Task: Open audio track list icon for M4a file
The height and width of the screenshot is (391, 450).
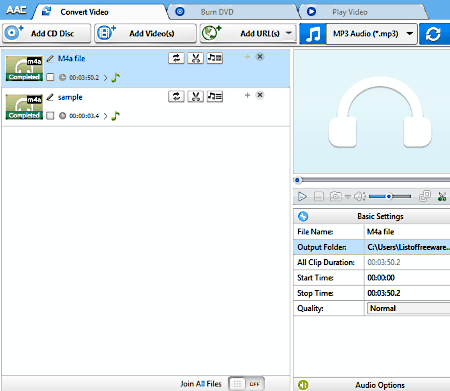Action: (x=215, y=58)
